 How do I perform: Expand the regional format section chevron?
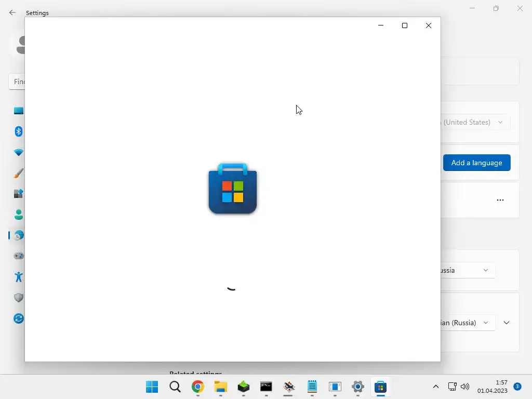tap(507, 323)
